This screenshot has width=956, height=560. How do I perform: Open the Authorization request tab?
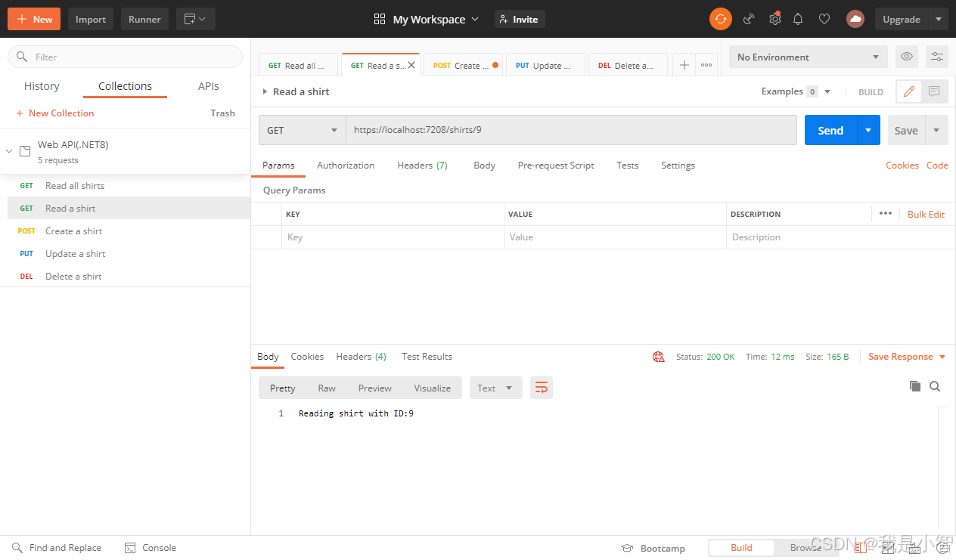coord(346,166)
